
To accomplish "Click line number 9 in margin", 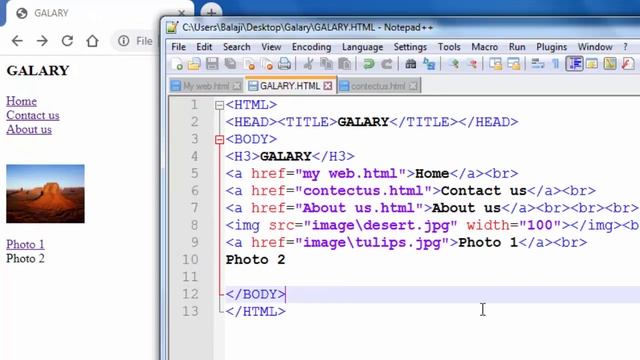I will pyautogui.click(x=195, y=242).
